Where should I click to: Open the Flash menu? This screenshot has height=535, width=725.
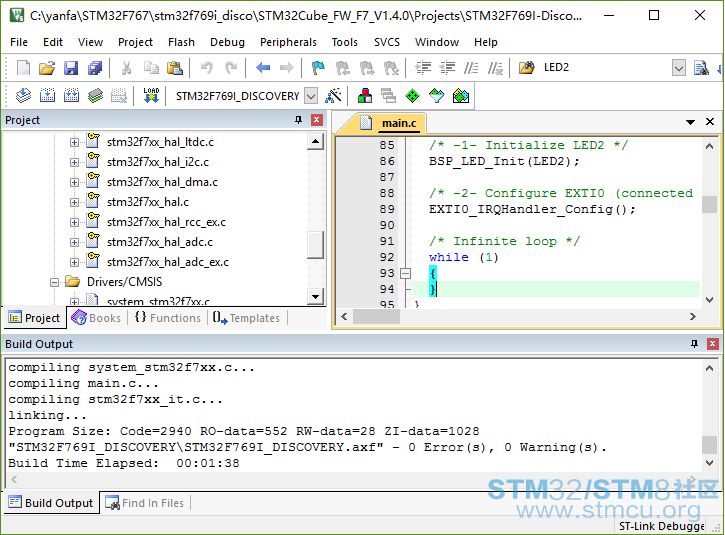click(x=181, y=42)
